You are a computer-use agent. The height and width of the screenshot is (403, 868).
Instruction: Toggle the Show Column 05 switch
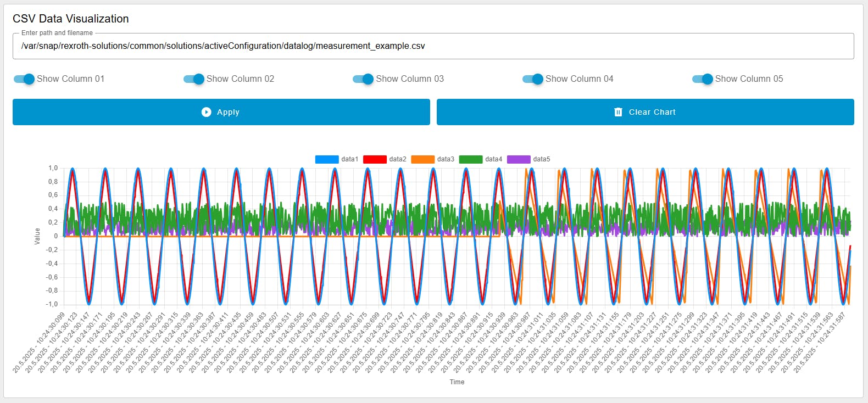pos(703,79)
